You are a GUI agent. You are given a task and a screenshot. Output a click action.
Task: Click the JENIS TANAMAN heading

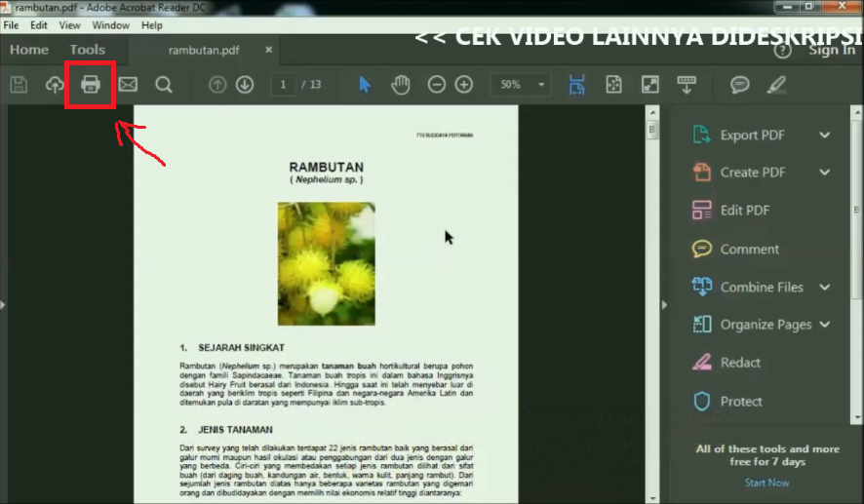click(235, 430)
